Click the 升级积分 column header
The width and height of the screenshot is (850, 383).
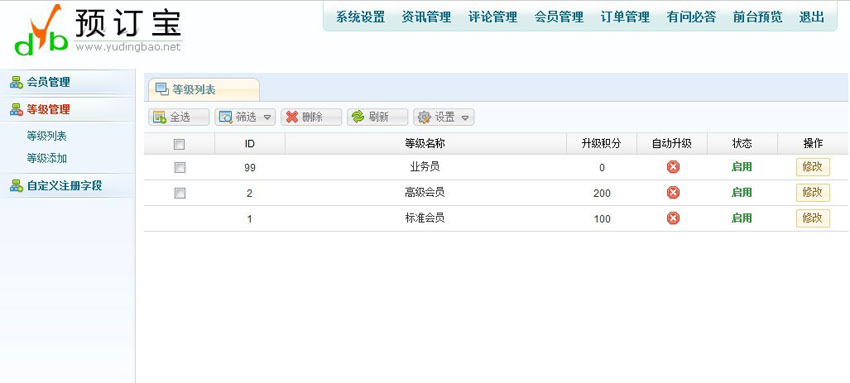click(602, 144)
